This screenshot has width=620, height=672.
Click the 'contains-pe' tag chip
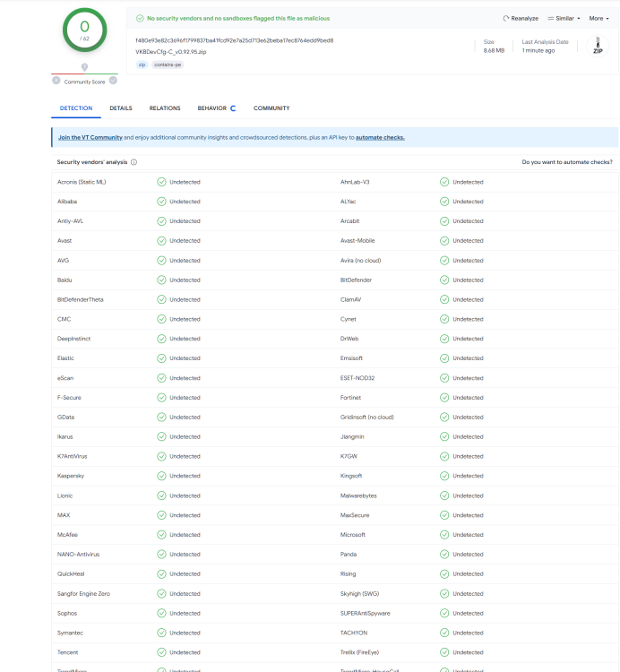168,65
